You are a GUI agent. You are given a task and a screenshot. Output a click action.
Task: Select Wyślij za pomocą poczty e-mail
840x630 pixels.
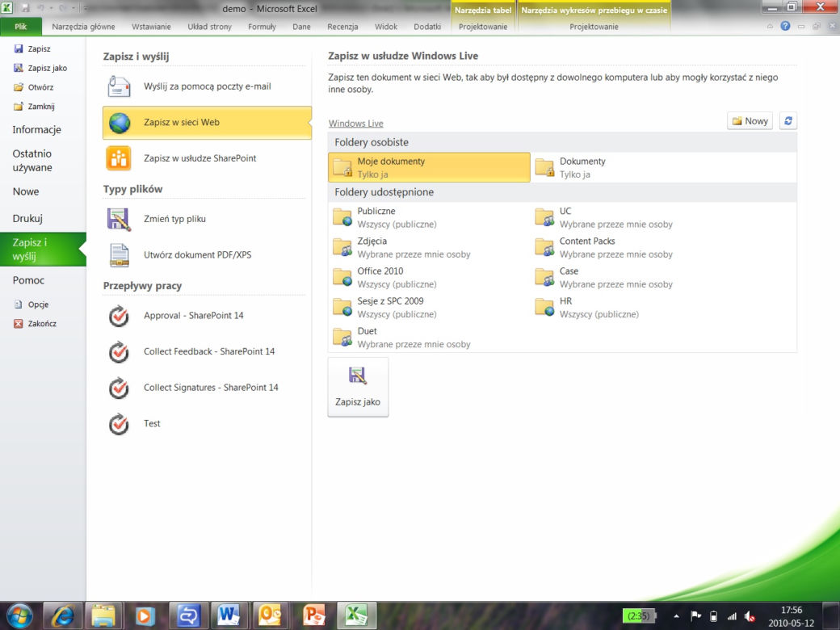(207, 86)
